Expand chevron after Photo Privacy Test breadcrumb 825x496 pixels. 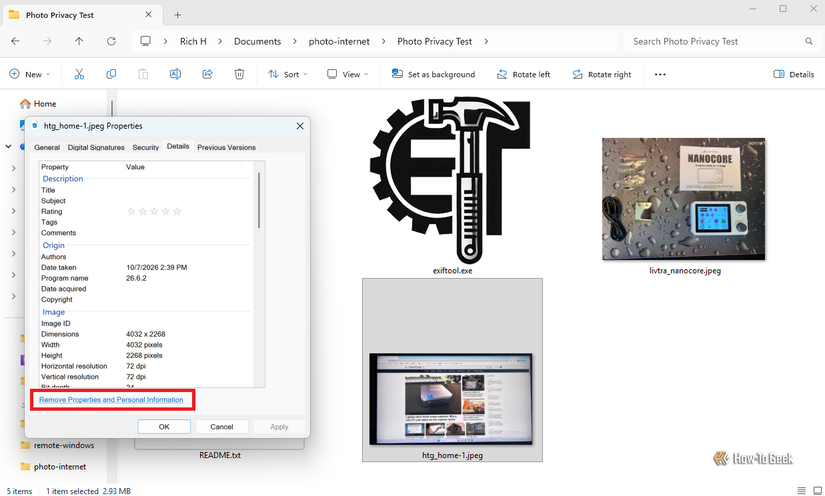[486, 41]
